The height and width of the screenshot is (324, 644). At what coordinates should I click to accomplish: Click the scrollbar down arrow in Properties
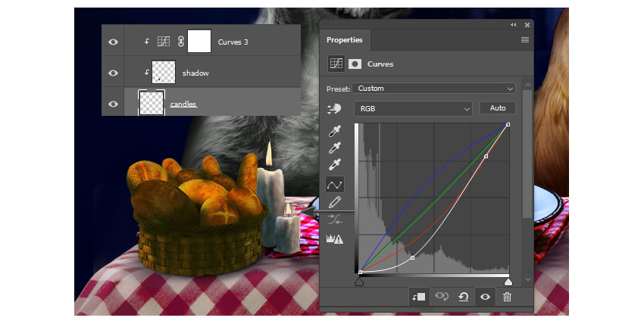pos(528,279)
